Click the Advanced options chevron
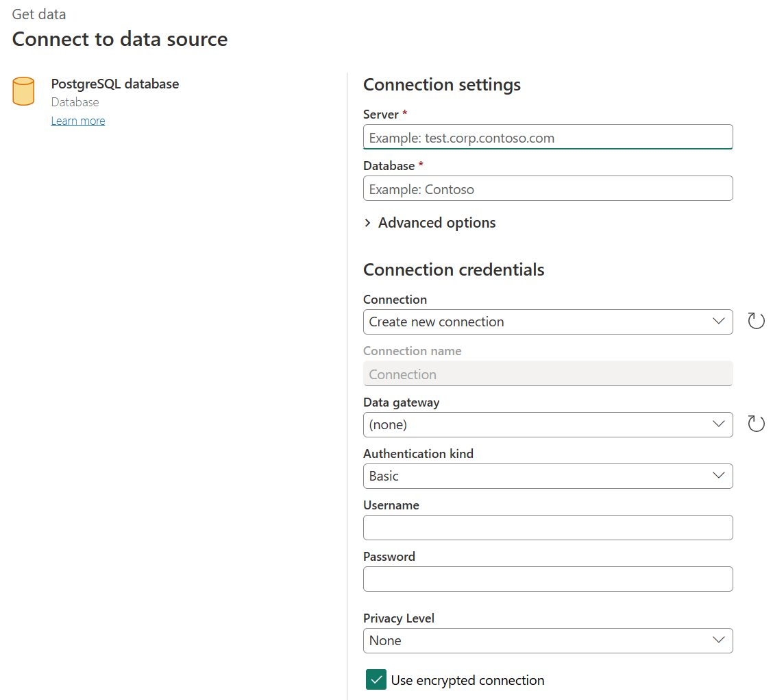Image resolution: width=773 pixels, height=700 pixels. coord(367,223)
